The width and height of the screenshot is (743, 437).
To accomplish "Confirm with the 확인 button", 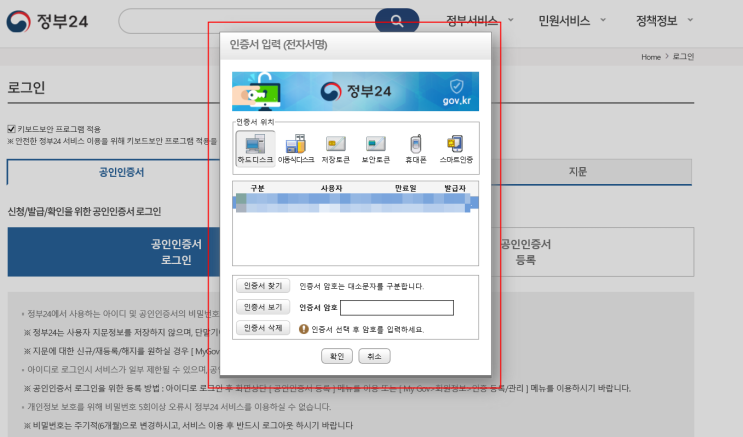I will [337, 356].
